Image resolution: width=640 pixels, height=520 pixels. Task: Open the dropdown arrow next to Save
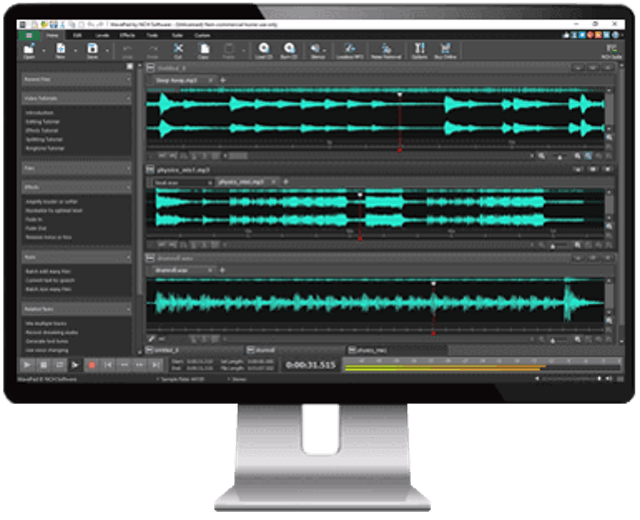pyautogui.click(x=107, y=51)
